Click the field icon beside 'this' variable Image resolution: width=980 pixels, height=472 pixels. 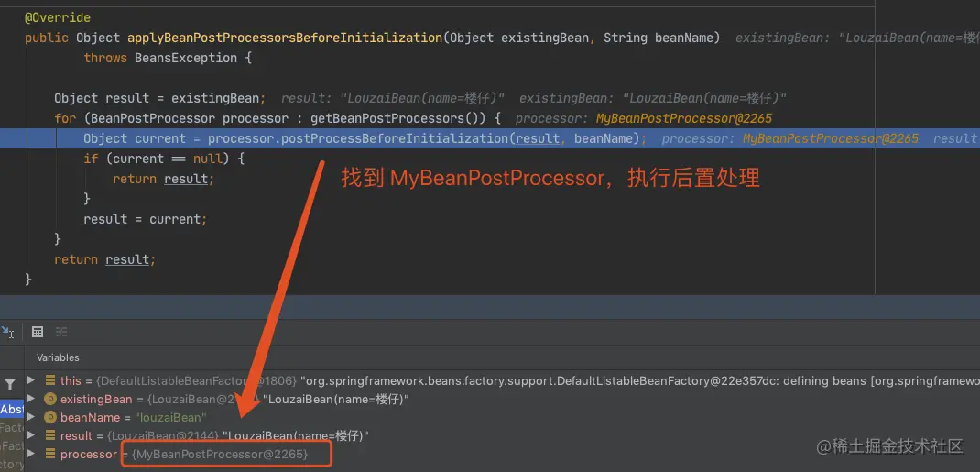pos(50,380)
